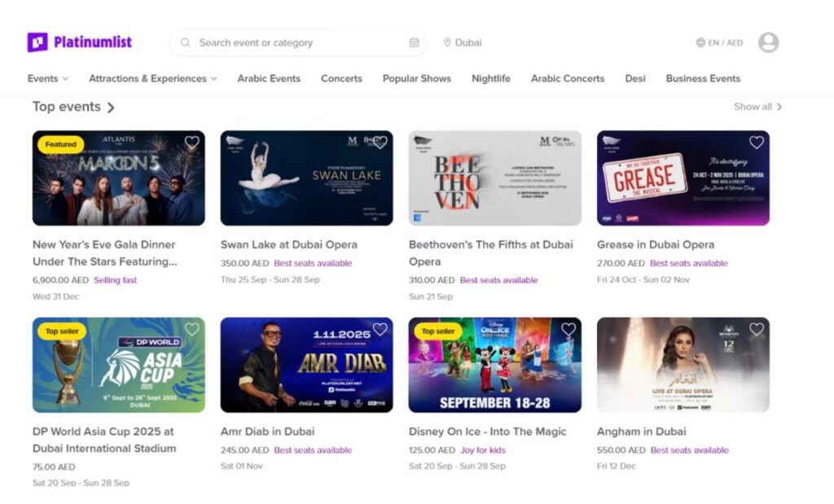Favorite the Swan Lake event heart
Viewport: 834px width, 504px height.
380,142
